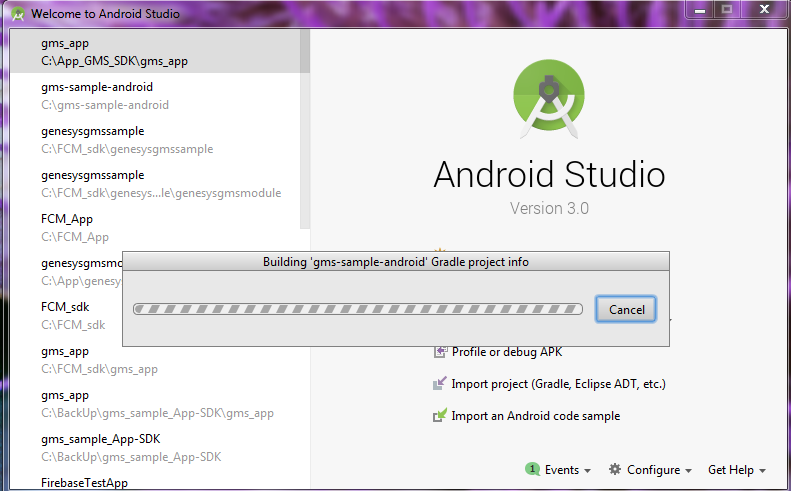791x491 pixels.
Task: Click the Android Studio compass logo
Action: [x=548, y=103]
